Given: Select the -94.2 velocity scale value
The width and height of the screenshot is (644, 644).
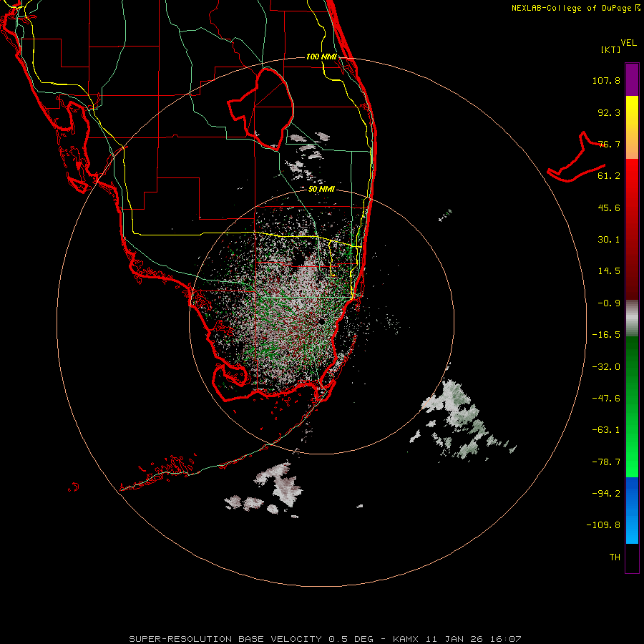Looking at the screenshot, I should click(606, 493).
